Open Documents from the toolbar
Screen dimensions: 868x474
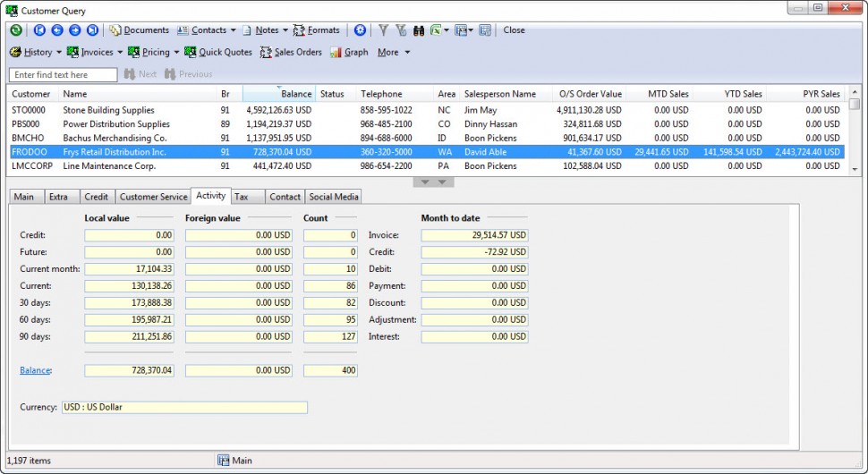[x=140, y=30]
